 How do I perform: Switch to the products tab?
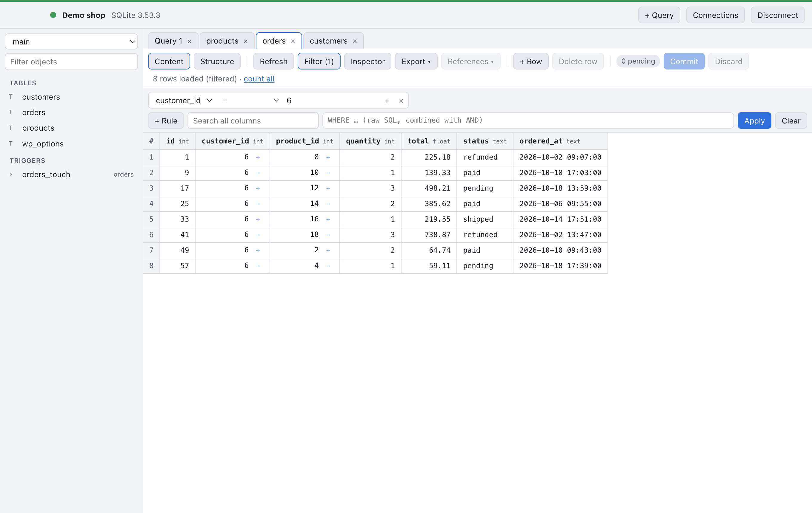(222, 41)
